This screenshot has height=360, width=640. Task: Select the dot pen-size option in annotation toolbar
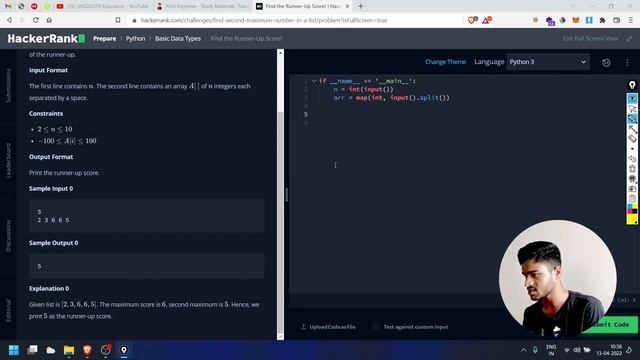[x=632, y=149]
